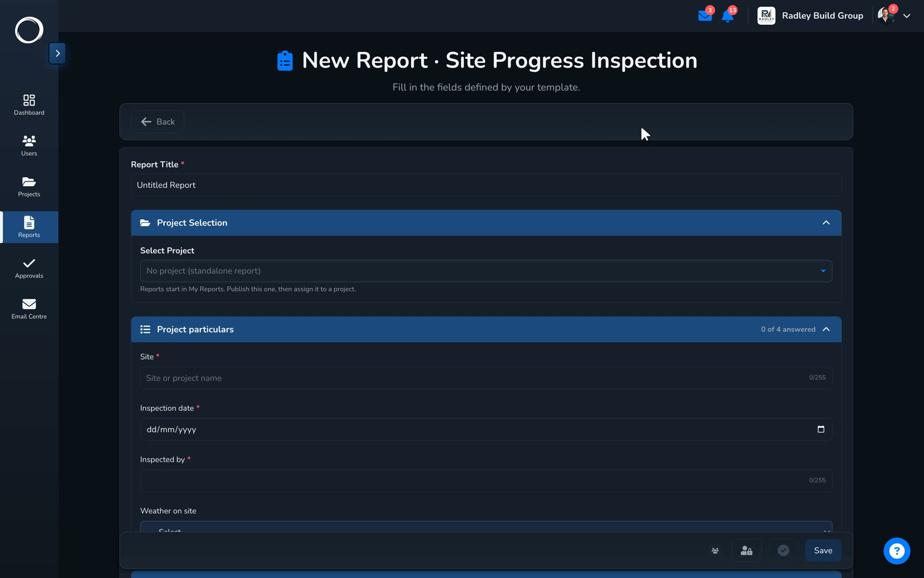Screen dimensions: 924x578
Task: Click the Project Selection folder icon
Action: pyautogui.click(x=145, y=223)
